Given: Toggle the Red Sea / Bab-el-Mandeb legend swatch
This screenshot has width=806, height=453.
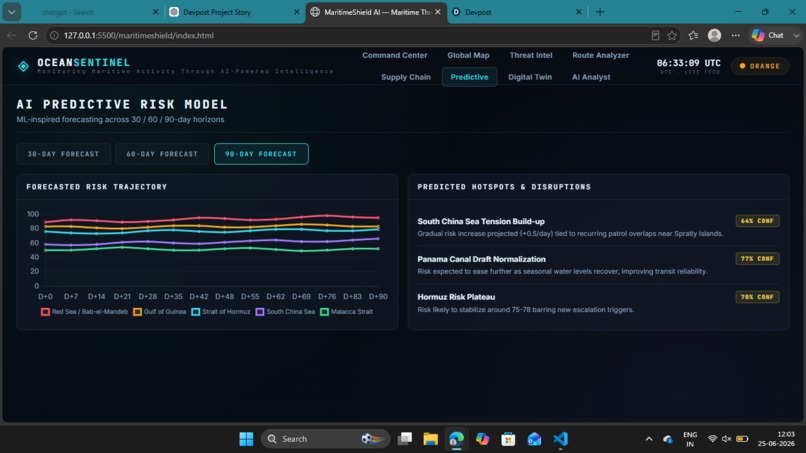Looking at the screenshot, I should [45, 312].
